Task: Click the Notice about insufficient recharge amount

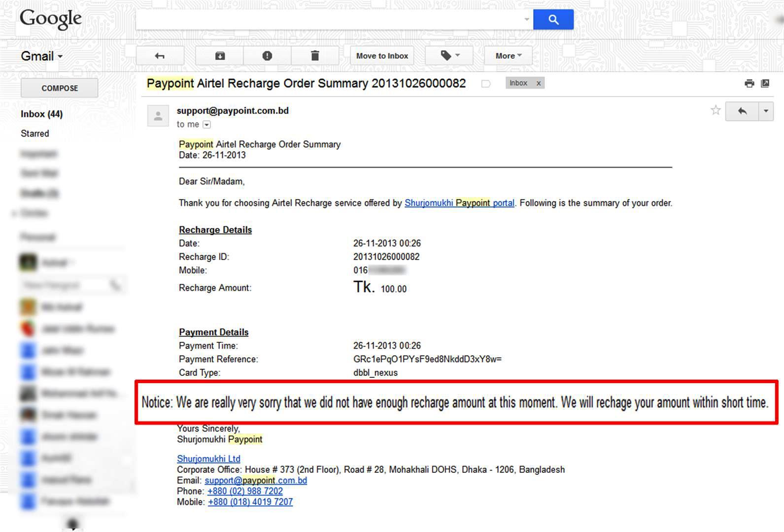Action: [x=455, y=403]
